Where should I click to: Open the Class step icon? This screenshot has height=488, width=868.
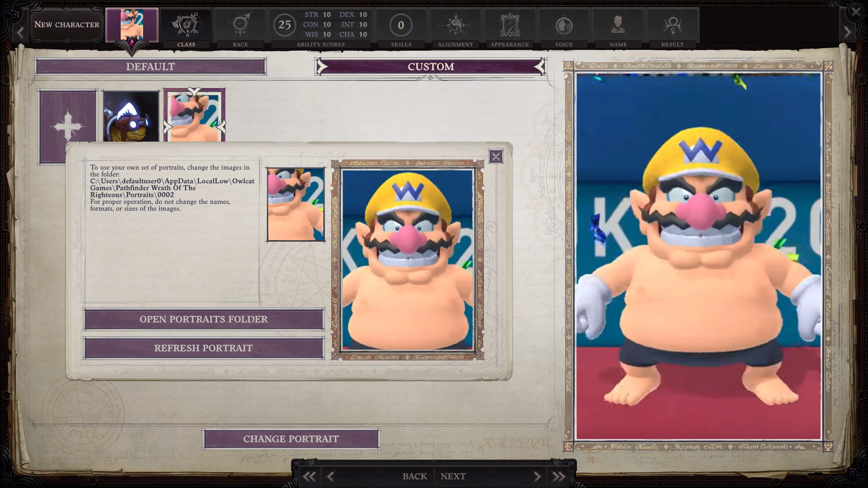(x=186, y=25)
